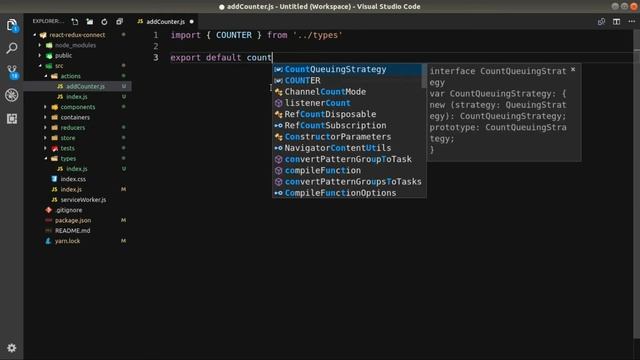Click line 1 import statement in editor
The height and width of the screenshot is (360, 640).
256,36
